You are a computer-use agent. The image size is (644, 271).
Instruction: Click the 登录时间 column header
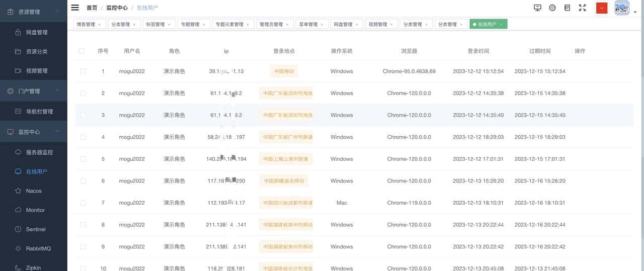click(478, 51)
